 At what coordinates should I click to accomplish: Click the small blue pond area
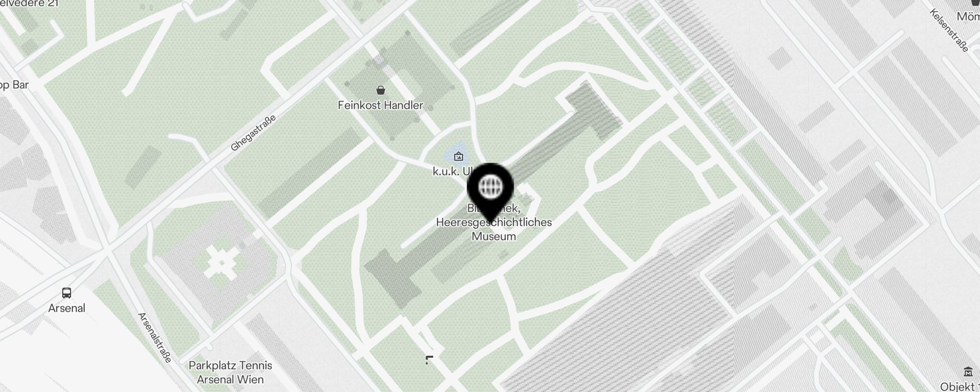click(x=457, y=154)
